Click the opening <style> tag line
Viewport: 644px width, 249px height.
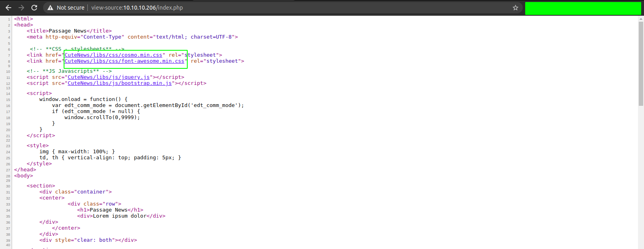(38, 146)
